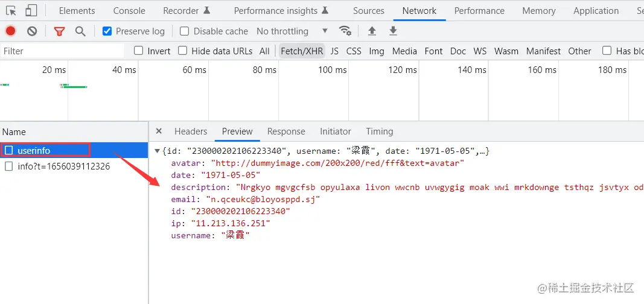Filter requests by Img

377,51
